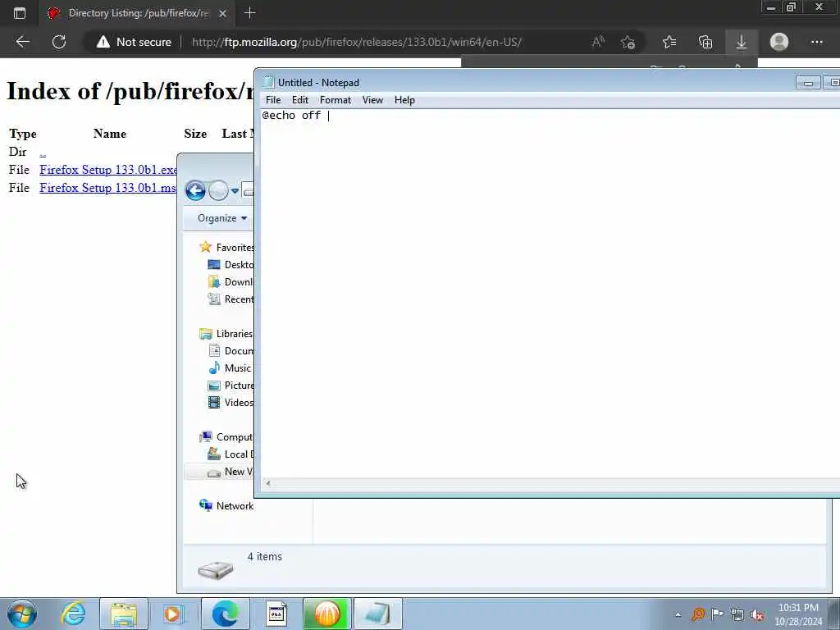Select Music library in Explorer

(x=230, y=368)
